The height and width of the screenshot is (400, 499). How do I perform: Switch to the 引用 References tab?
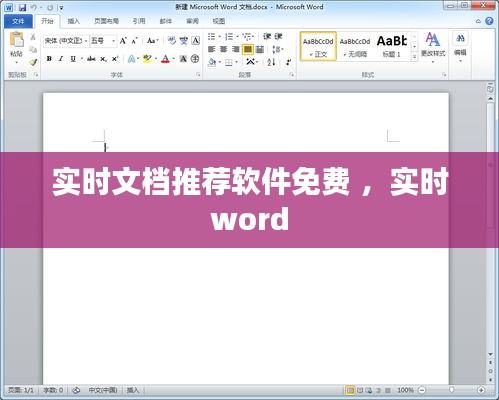pos(139,21)
